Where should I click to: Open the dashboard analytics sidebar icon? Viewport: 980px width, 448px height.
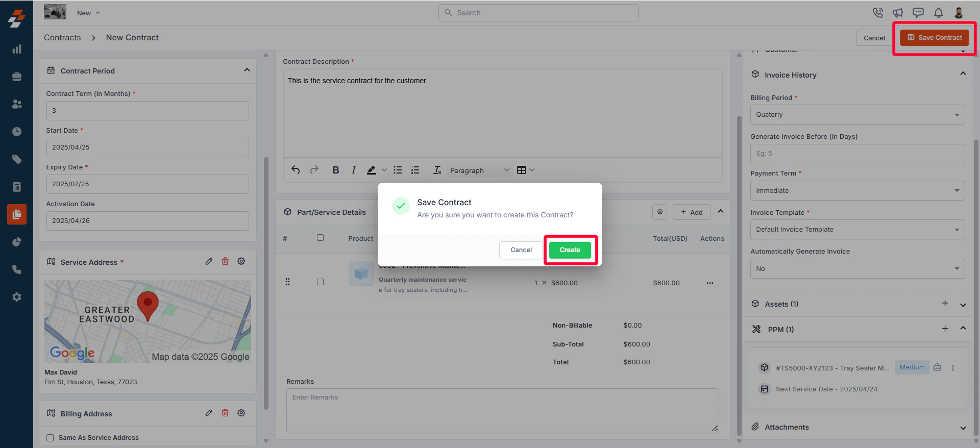[x=17, y=49]
